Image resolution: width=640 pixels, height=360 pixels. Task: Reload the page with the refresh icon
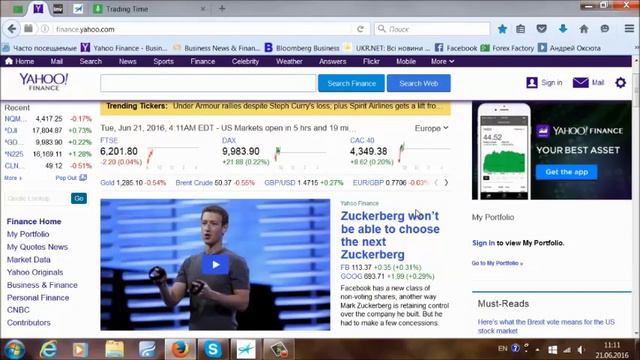click(360, 29)
